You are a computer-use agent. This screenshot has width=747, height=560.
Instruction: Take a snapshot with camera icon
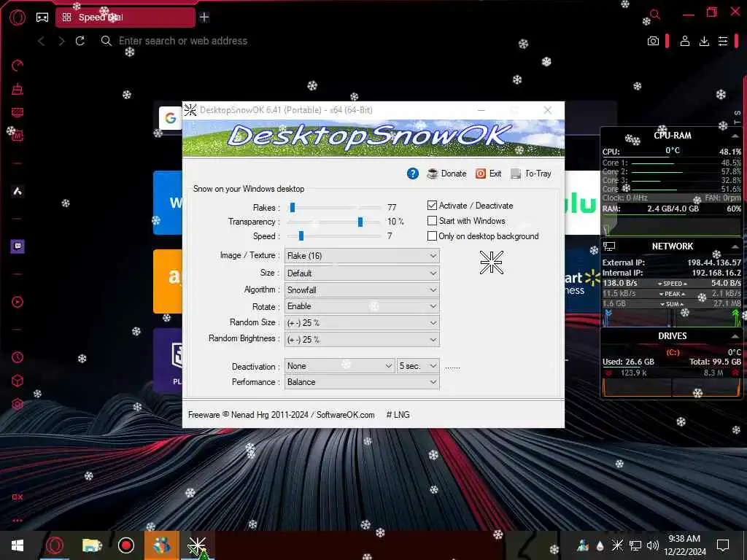(x=653, y=41)
